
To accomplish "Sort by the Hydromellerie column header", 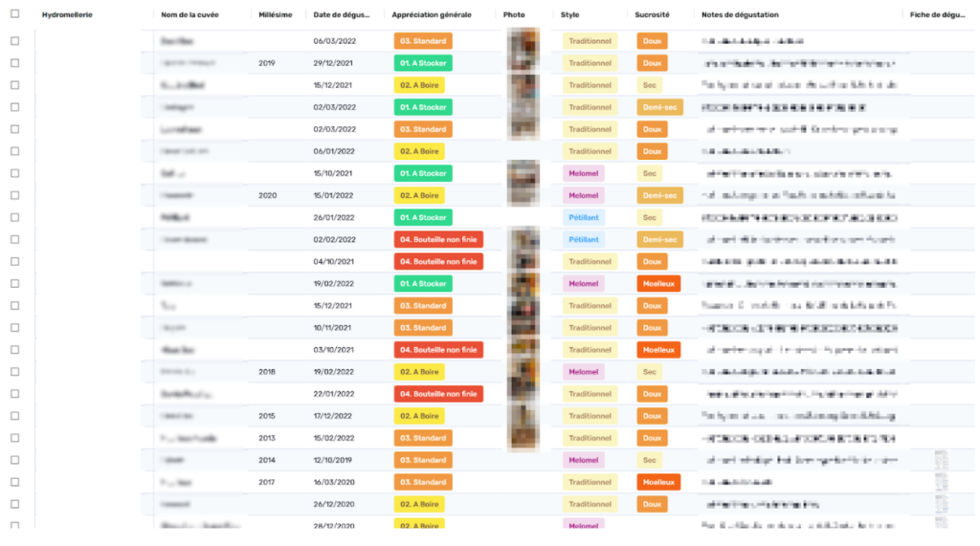I will coord(67,15).
